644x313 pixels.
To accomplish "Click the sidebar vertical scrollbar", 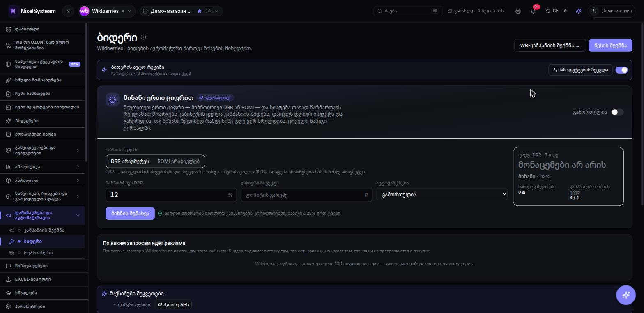I will coord(87,92).
